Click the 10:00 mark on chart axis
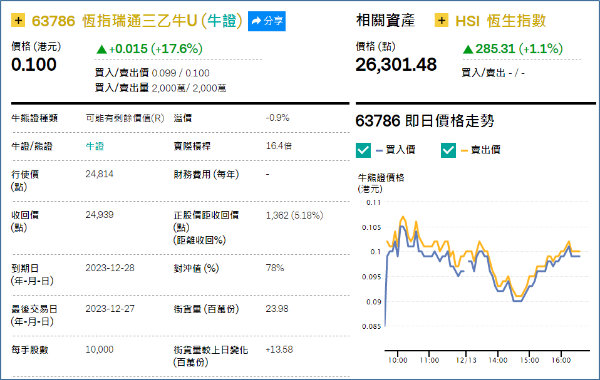Screen dimensions: 600x380 tap(398, 360)
